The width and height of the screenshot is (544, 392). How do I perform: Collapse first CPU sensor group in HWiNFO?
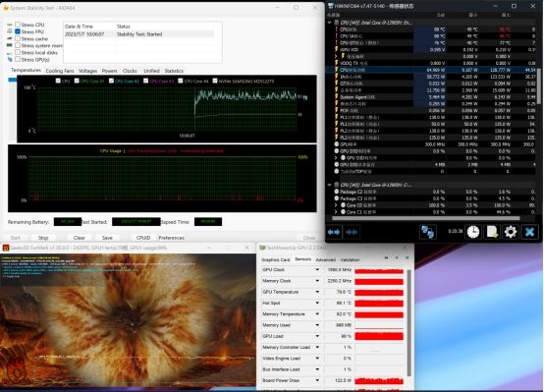[x=330, y=23]
